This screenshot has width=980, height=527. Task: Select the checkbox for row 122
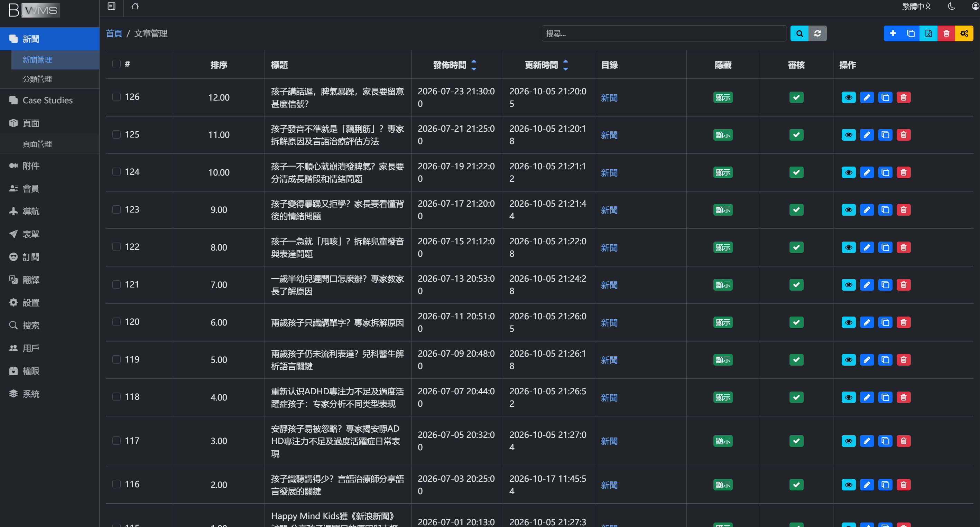(x=117, y=246)
